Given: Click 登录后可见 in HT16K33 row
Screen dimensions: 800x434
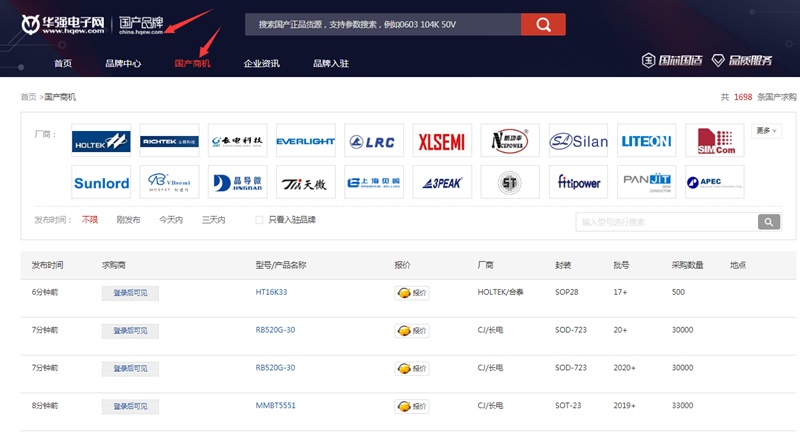Looking at the screenshot, I should (x=130, y=293).
